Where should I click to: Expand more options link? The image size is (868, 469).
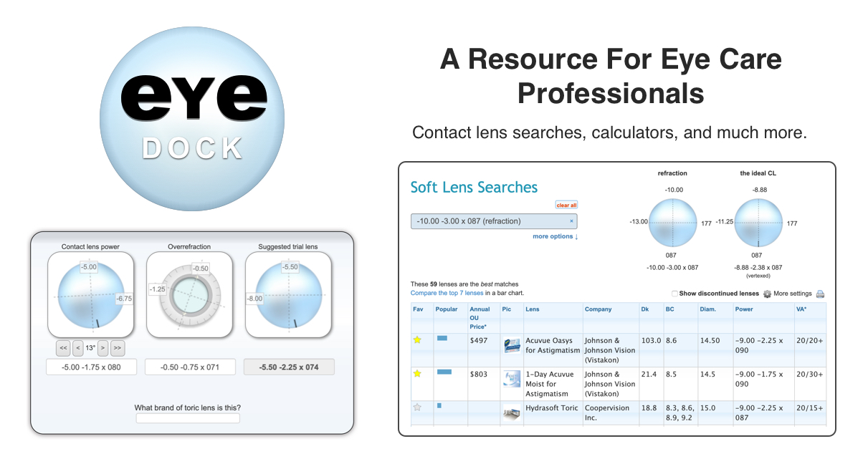pos(555,236)
